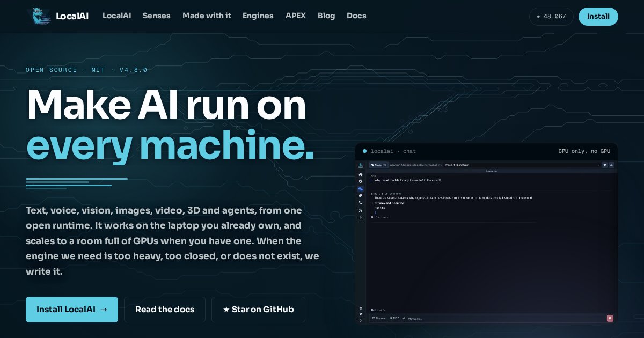Viewport: 644px width, 338px height.
Task: Navigate to APEX page
Action: [296, 16]
